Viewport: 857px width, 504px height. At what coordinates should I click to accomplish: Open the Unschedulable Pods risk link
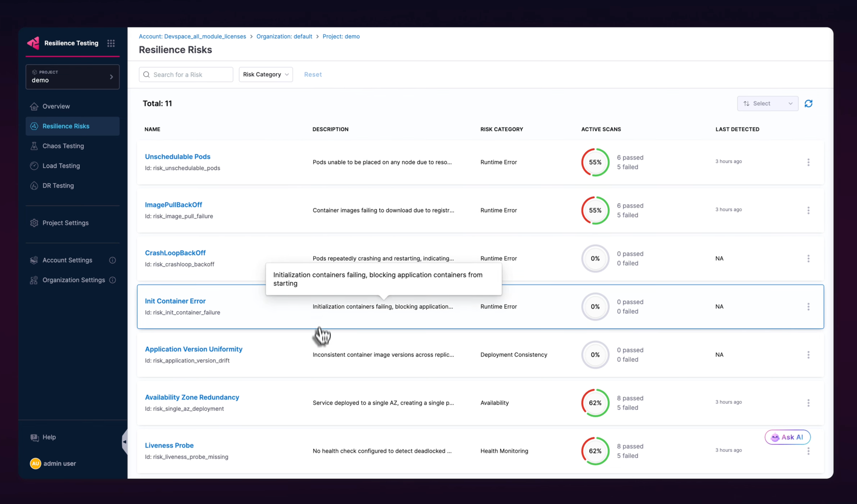coord(177,156)
